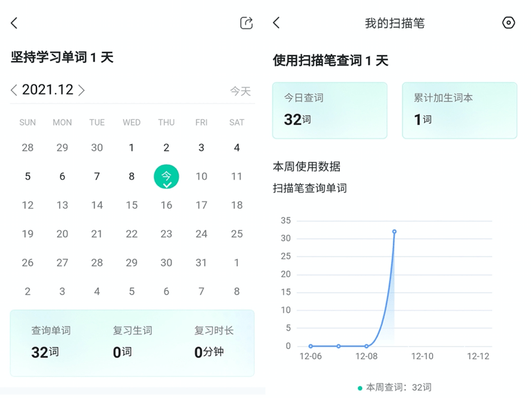The height and width of the screenshot is (399, 532).
Task: Open the share icon on the calendar page
Action: pyautogui.click(x=247, y=22)
